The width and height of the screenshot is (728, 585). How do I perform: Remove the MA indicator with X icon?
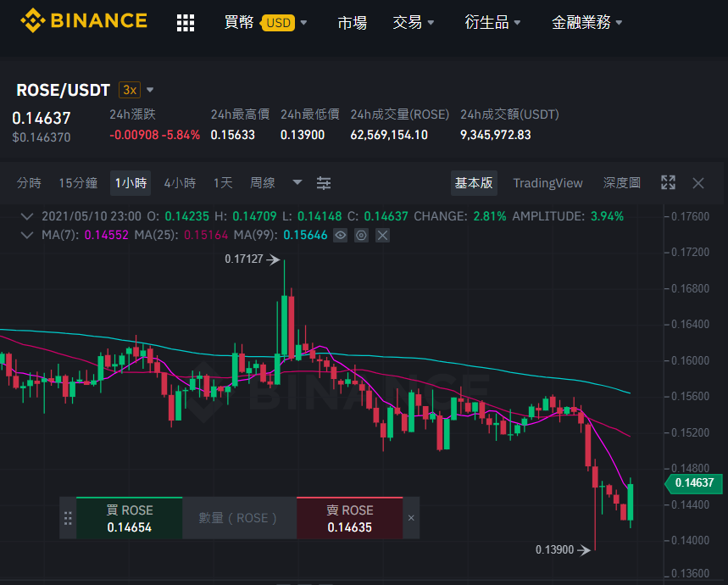pos(382,236)
